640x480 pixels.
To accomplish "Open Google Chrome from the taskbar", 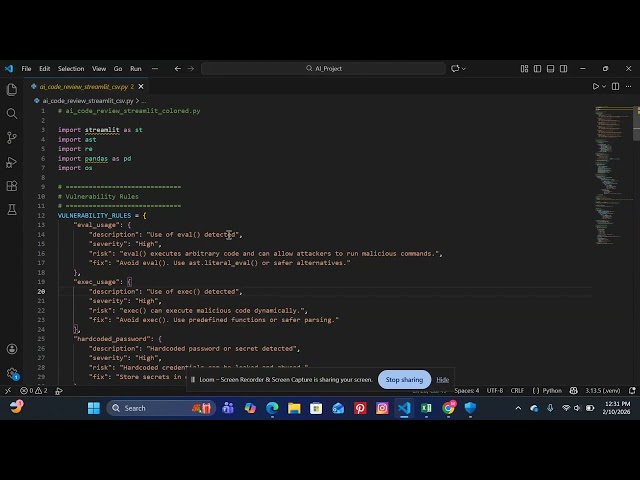I will (x=448, y=408).
